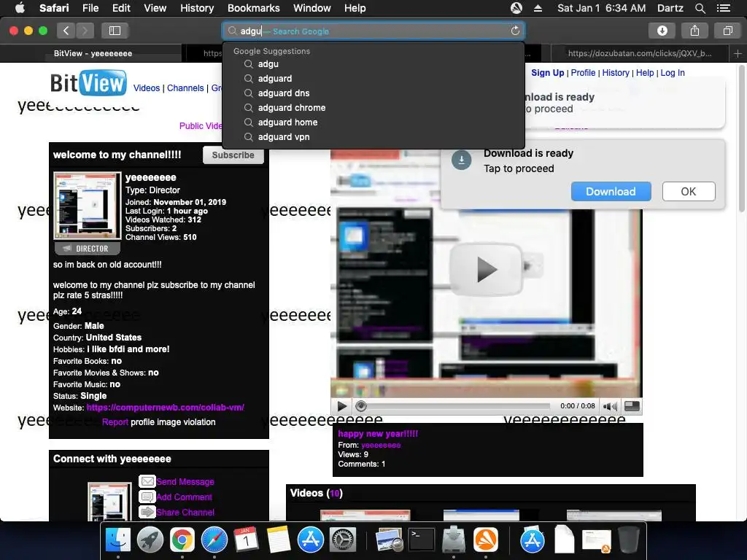Toggle fullscreen icon in the player
Screen dimensions: 747x560
632,406
